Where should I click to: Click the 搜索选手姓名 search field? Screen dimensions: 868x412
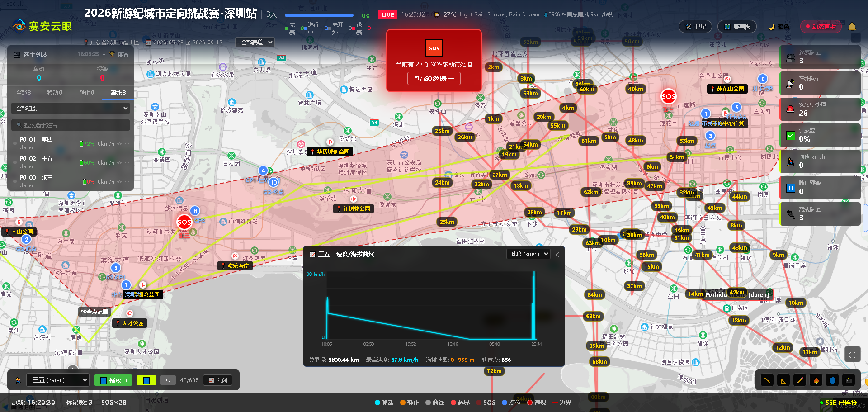click(71, 125)
